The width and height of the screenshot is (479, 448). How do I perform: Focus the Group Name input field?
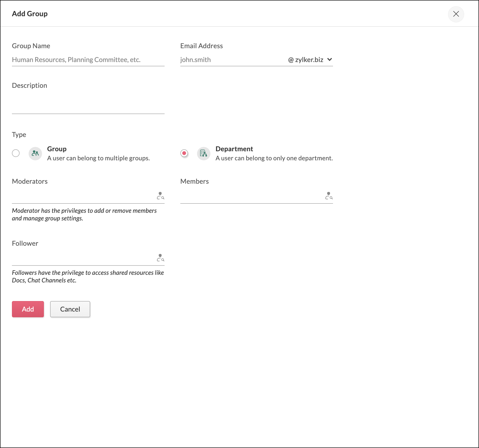coord(88,60)
